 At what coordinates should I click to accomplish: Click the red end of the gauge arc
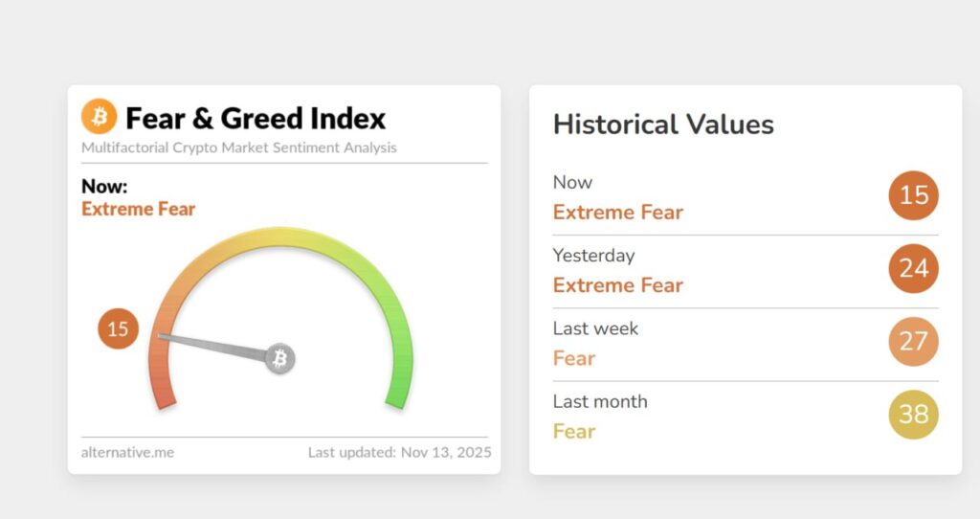[x=164, y=395]
